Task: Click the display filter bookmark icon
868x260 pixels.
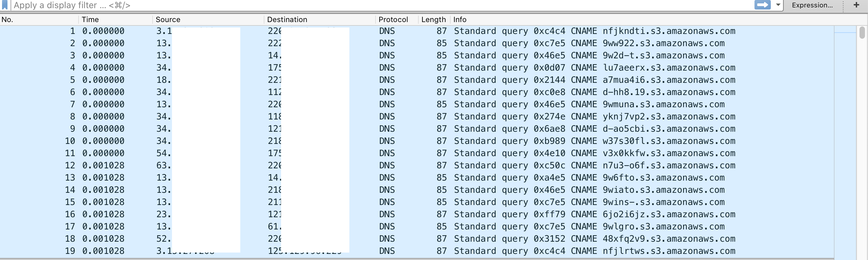Action: (x=5, y=5)
